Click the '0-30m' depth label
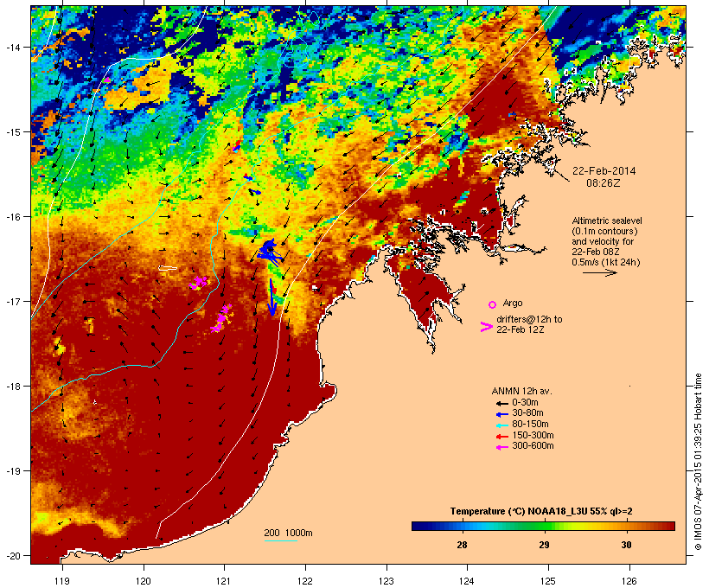 525,403
